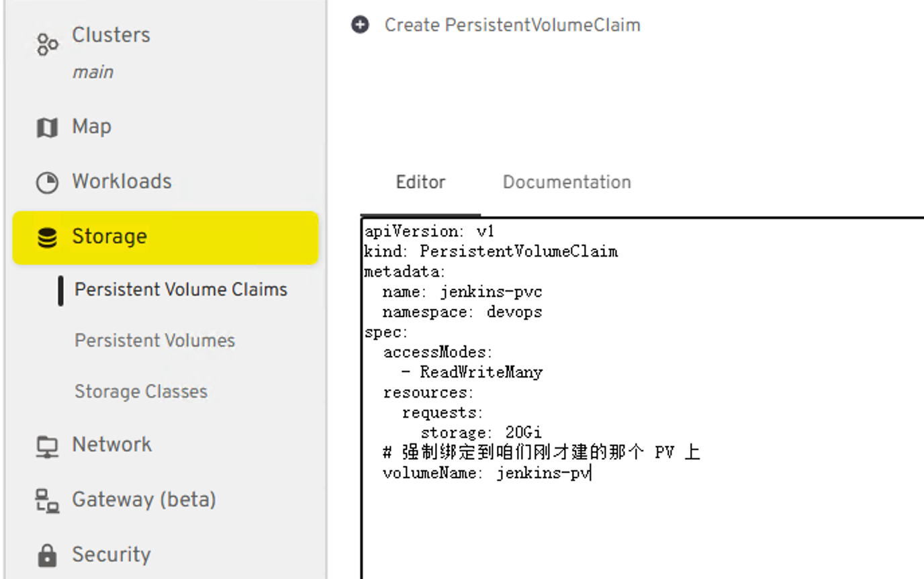Expand the Workloads menu

click(122, 181)
